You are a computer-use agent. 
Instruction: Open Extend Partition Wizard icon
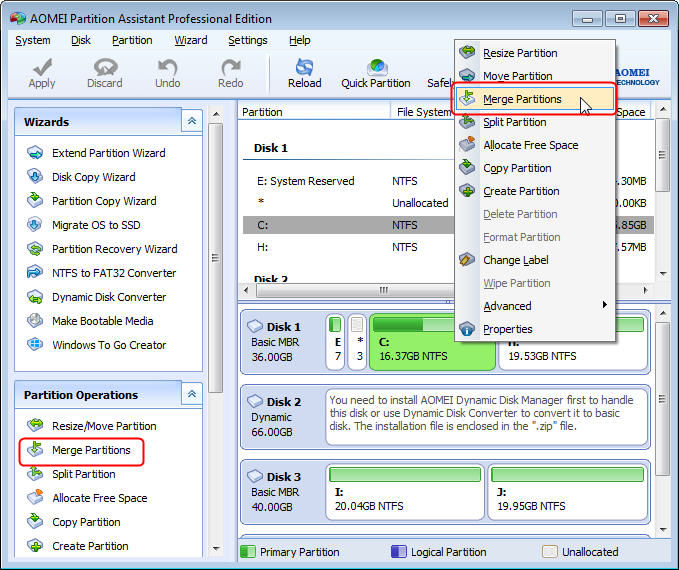pos(35,153)
